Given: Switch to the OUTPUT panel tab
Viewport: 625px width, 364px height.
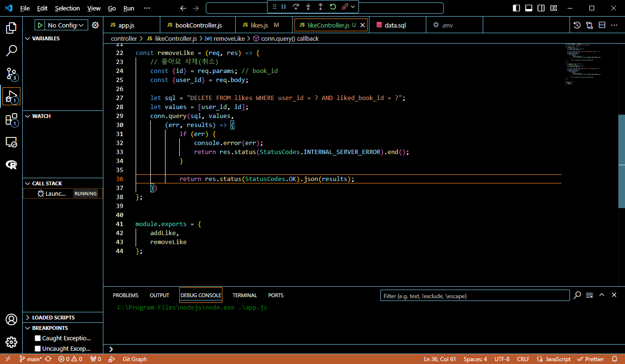Looking at the screenshot, I should (159, 295).
